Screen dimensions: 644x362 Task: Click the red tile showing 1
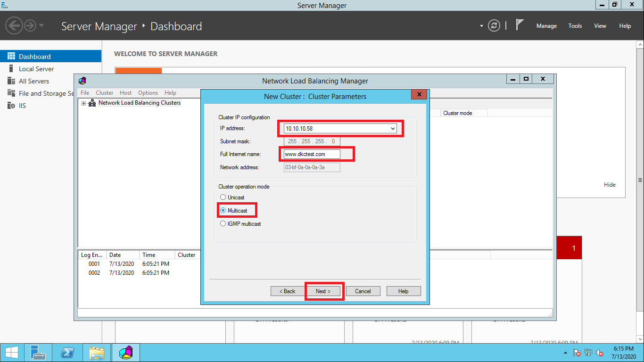click(570, 248)
